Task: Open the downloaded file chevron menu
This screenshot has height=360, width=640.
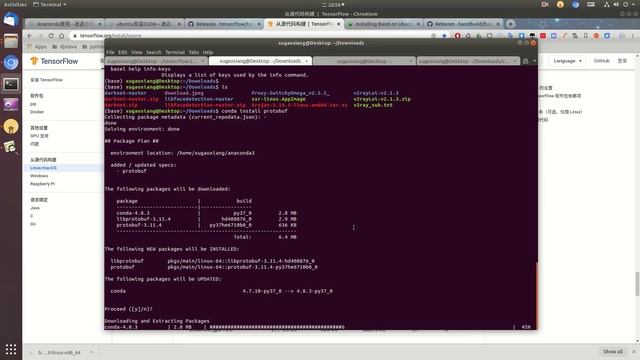Action: pos(91,352)
